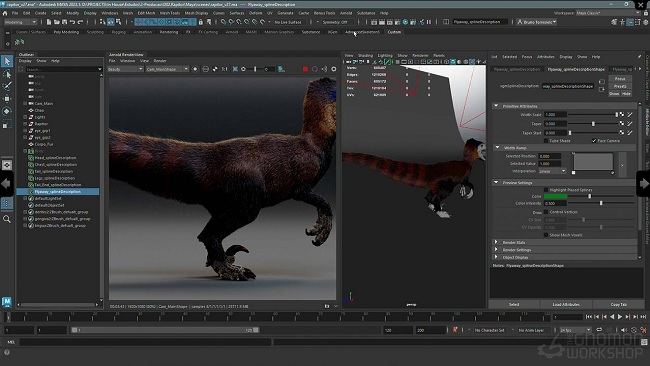The width and height of the screenshot is (650, 366).
Task: Open Arnold RenderView settings gear icon
Action: pyautogui.click(x=334, y=69)
